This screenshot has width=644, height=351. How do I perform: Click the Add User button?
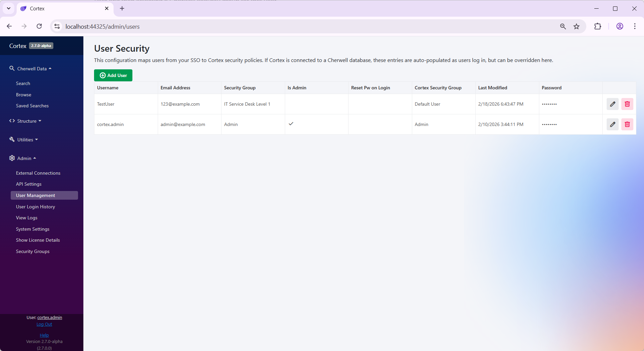pos(113,75)
